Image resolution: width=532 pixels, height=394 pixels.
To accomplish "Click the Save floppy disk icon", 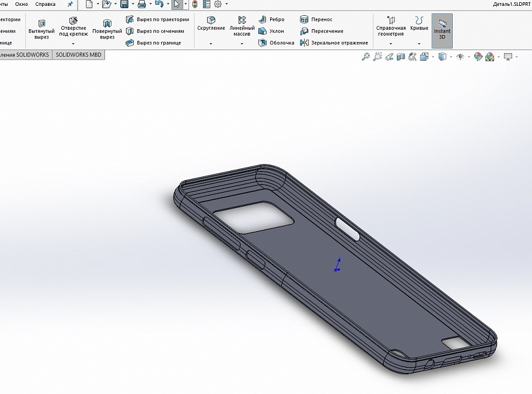I will coord(124,4).
